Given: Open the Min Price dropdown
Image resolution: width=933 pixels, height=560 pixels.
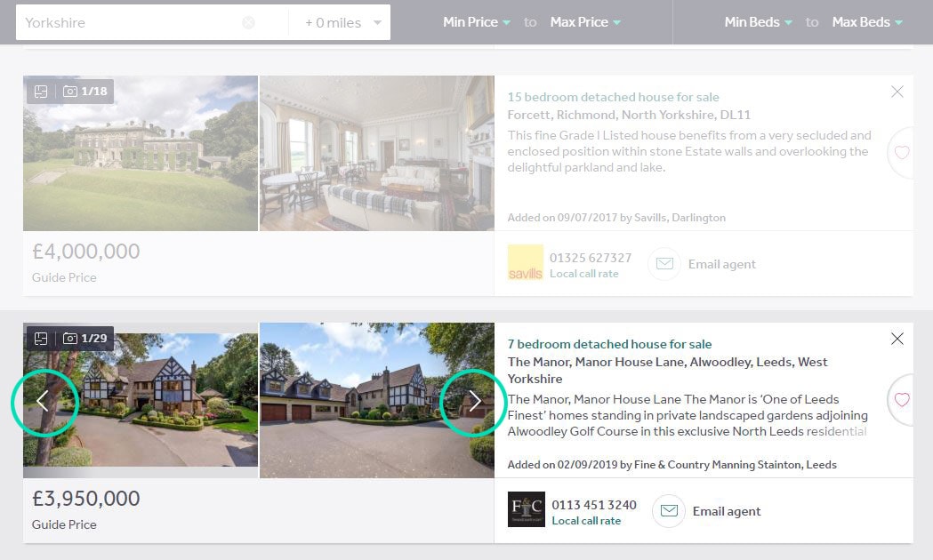Looking at the screenshot, I should pos(477,21).
